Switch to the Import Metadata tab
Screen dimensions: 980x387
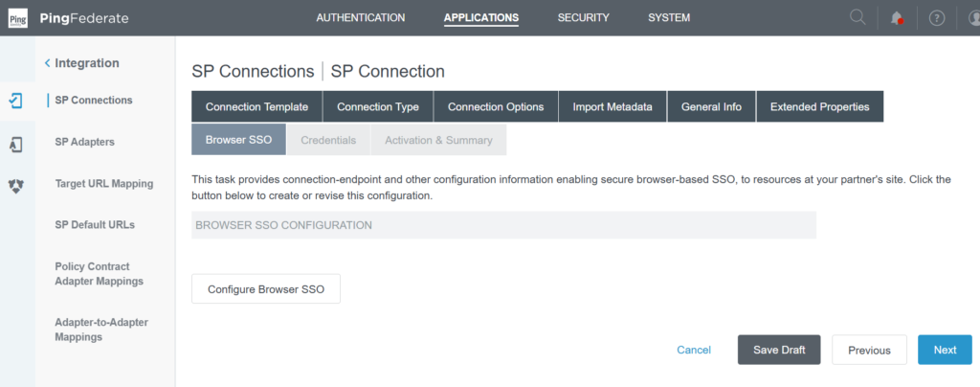tap(612, 107)
